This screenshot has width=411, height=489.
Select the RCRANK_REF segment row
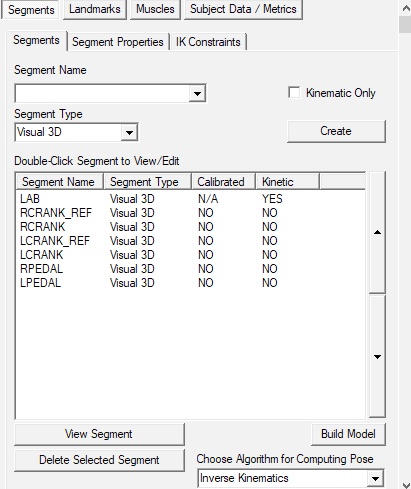pos(190,213)
